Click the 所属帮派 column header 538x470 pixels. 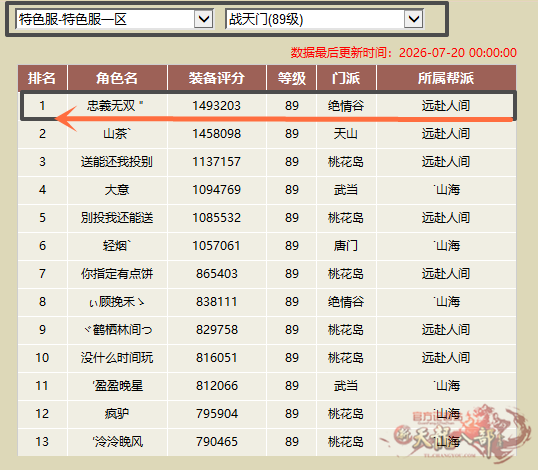pyautogui.click(x=446, y=78)
